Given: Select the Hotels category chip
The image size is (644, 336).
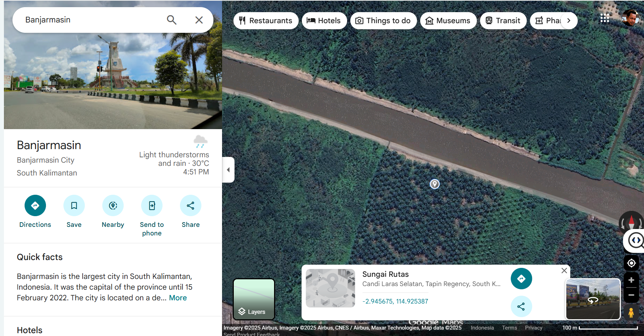Looking at the screenshot, I should pyautogui.click(x=324, y=21).
